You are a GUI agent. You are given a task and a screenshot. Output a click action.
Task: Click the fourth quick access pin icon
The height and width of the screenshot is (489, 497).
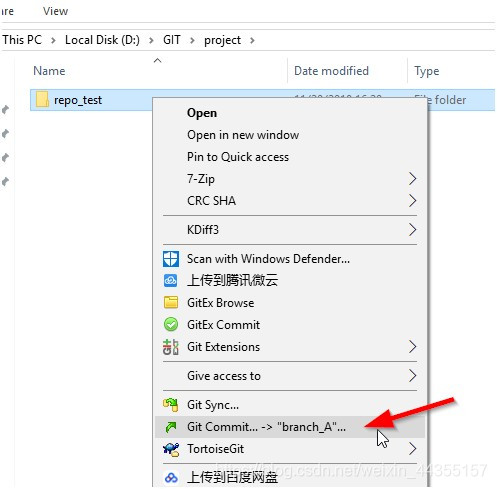pyautogui.click(x=5, y=181)
